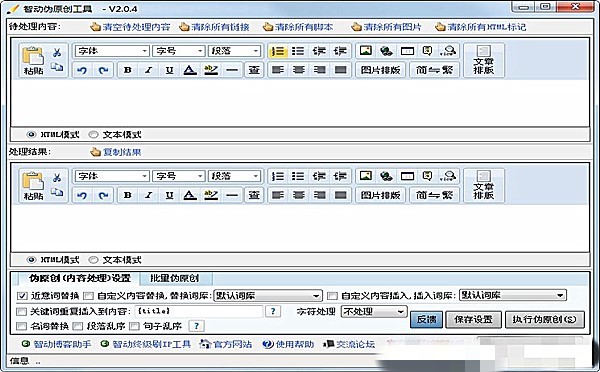
Task: Click the 执行伪原创(S) button
Action: coord(545,320)
